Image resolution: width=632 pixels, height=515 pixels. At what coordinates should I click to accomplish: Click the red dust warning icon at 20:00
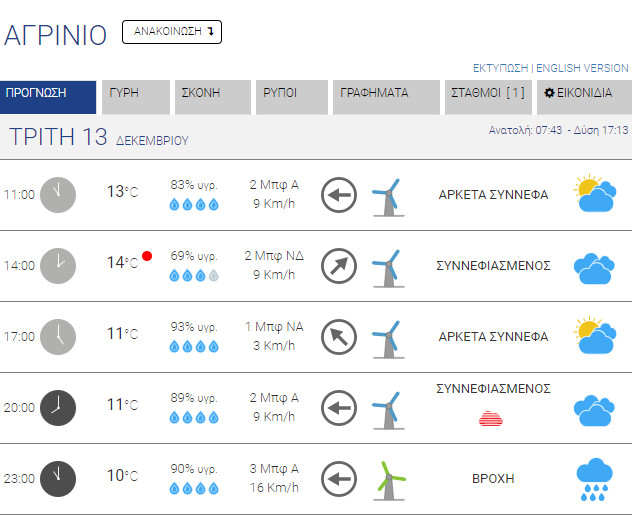(x=492, y=418)
